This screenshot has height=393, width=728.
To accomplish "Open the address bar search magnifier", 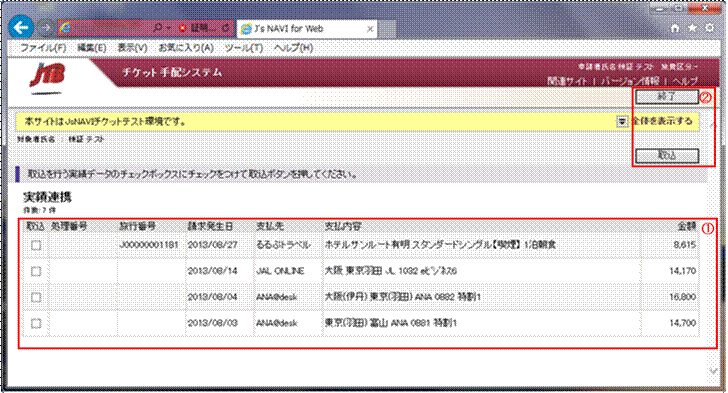I will pyautogui.click(x=157, y=28).
